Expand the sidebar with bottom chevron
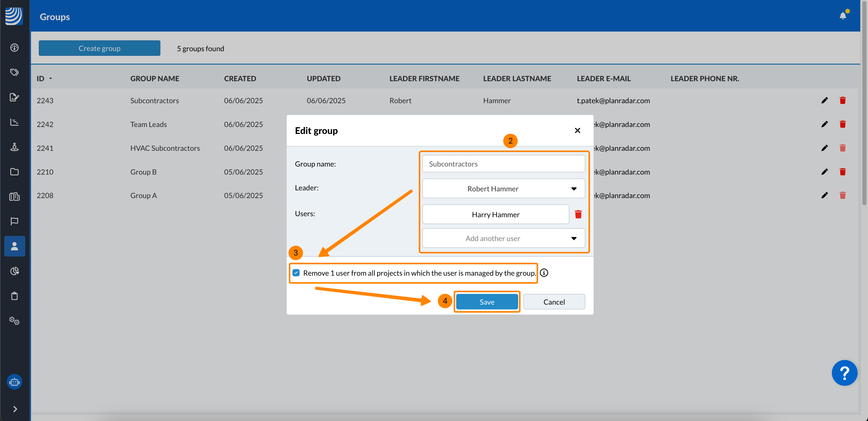 pos(15,409)
